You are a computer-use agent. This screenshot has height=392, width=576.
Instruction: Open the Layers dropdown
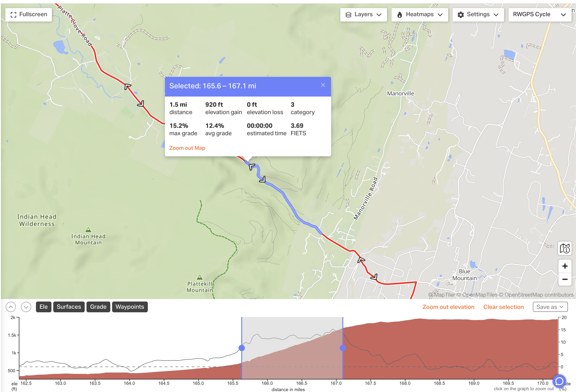pyautogui.click(x=363, y=15)
